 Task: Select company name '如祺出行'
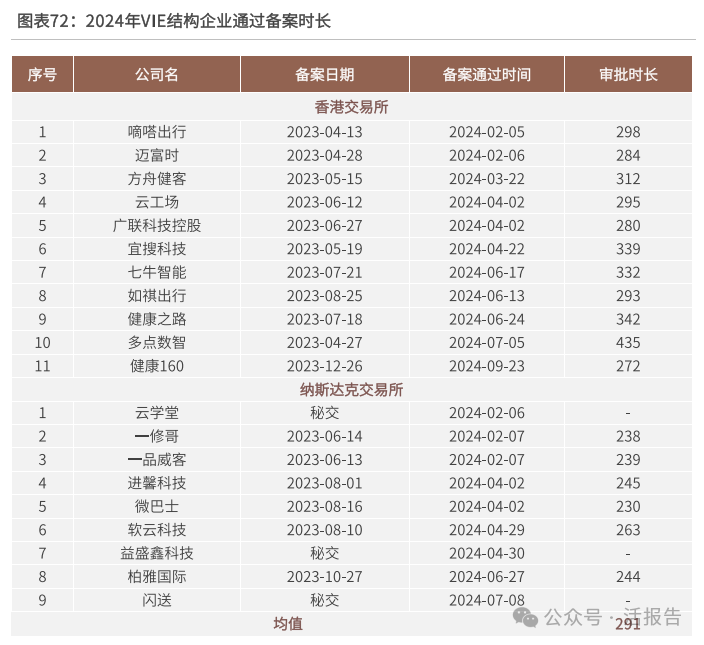pos(157,295)
